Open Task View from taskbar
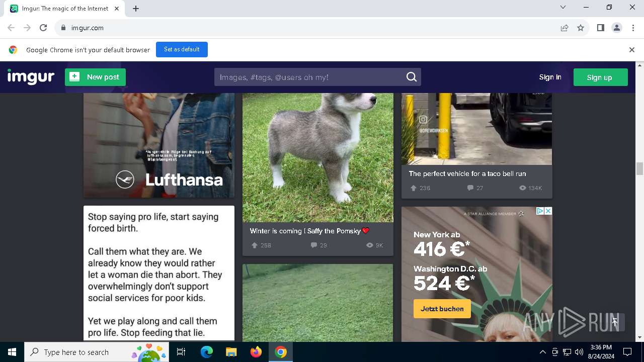The height and width of the screenshot is (362, 644). click(x=181, y=352)
